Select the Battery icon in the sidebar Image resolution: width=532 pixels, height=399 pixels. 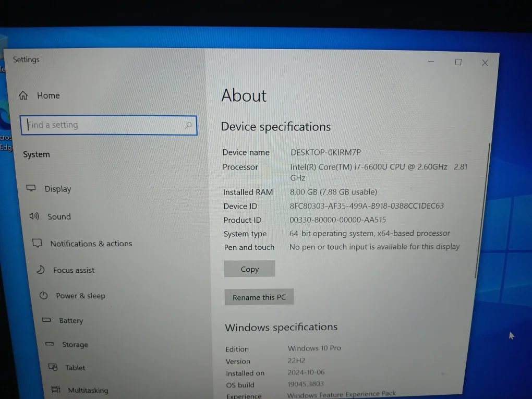46,319
